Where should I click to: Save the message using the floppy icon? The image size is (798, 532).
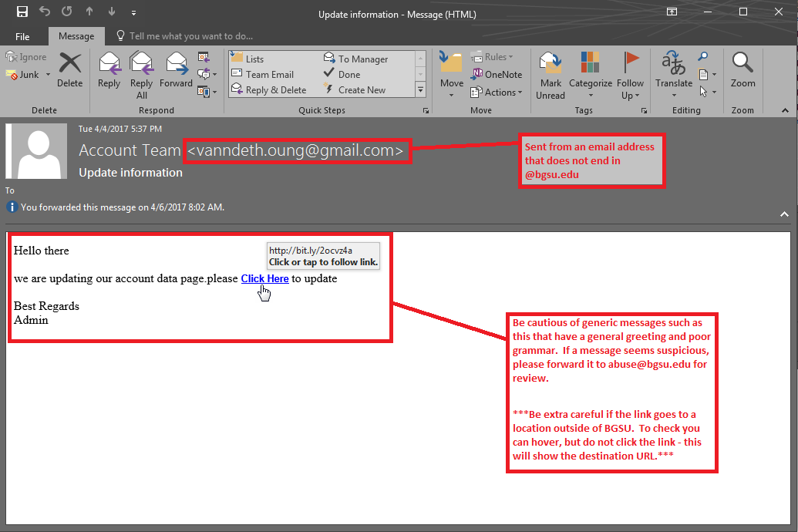point(22,12)
